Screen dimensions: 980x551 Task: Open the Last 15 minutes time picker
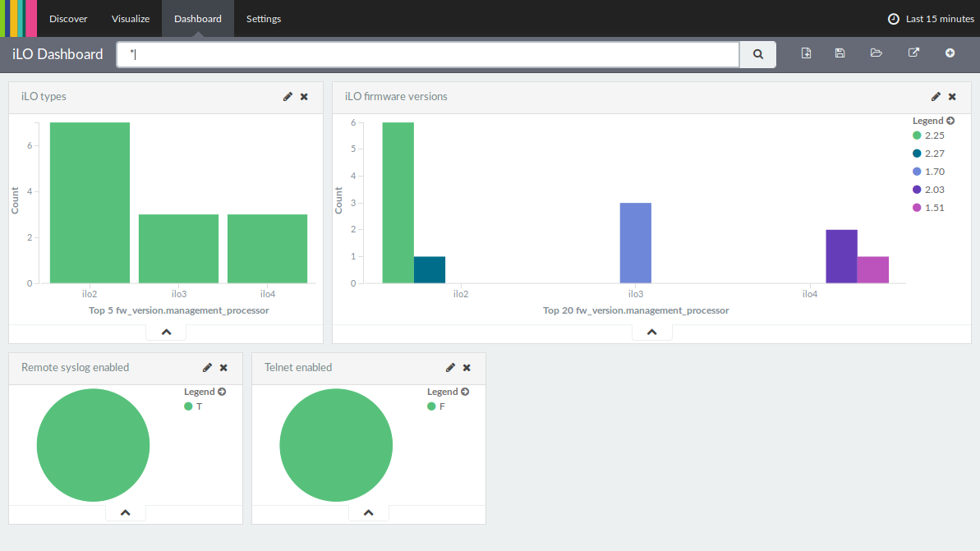point(931,19)
